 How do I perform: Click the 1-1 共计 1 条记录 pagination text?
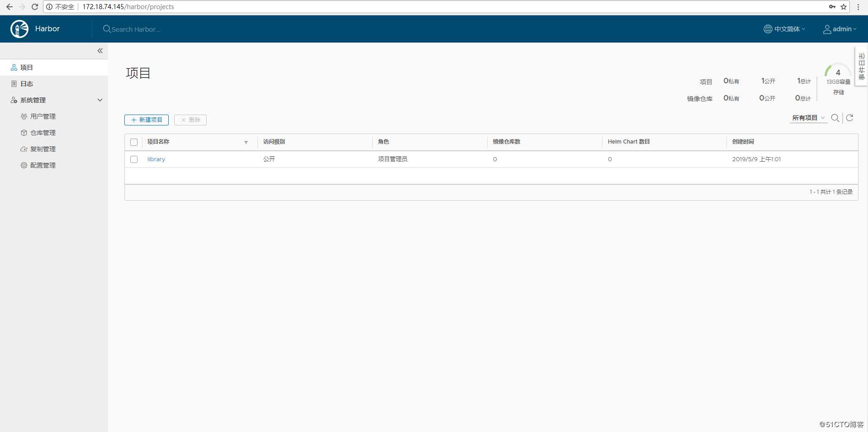831,192
